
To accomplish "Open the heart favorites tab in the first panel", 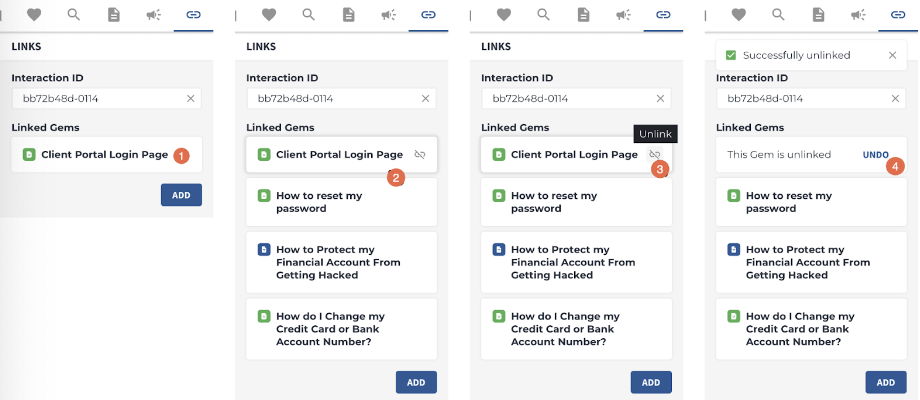I will [34, 15].
